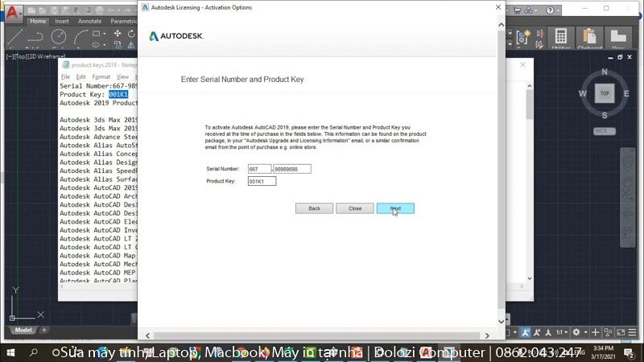Switch to the Home ribbon tab
The image size is (644, 362).
pyautogui.click(x=38, y=21)
